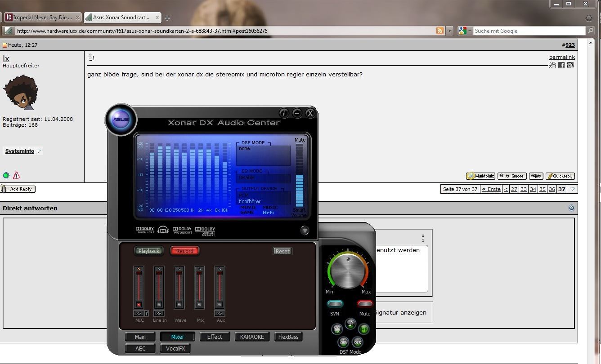The width and height of the screenshot is (601, 364).
Task: Toggle Mix record select button
Action: point(199,305)
